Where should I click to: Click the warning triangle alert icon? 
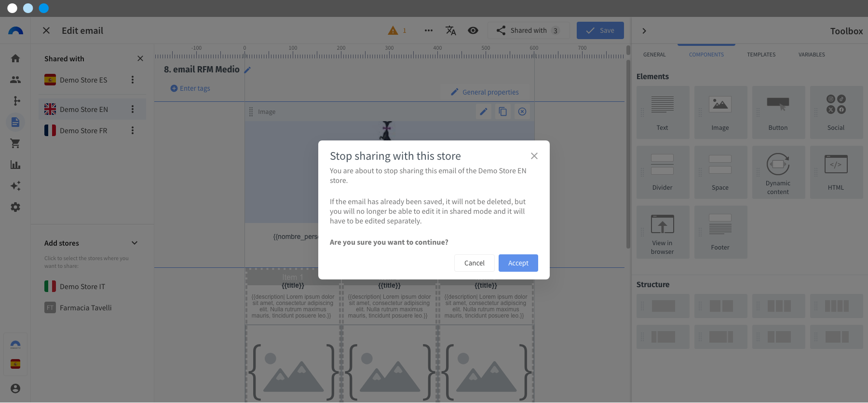point(393,30)
